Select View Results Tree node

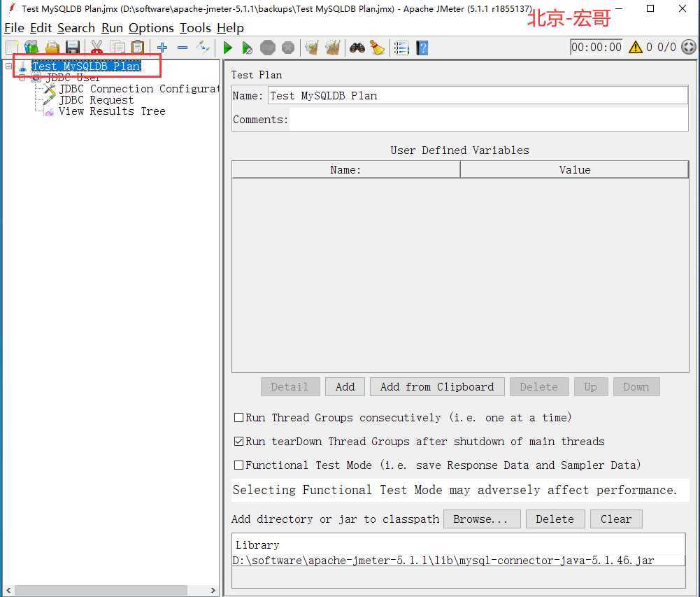(112, 111)
